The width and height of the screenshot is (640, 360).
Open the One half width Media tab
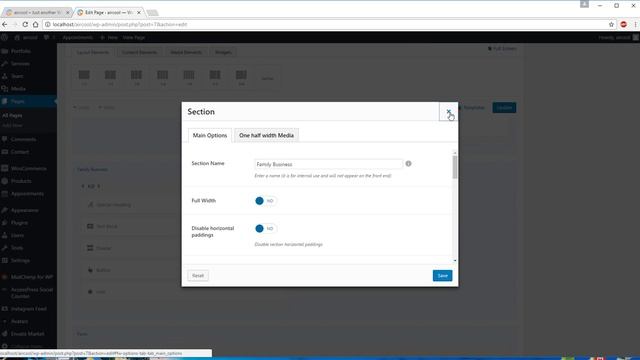click(x=266, y=136)
